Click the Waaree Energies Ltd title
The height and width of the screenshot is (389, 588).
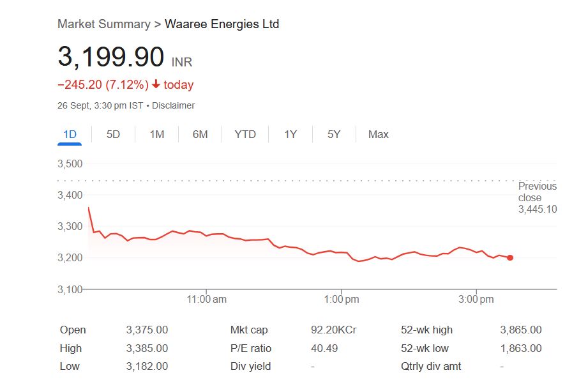222,24
